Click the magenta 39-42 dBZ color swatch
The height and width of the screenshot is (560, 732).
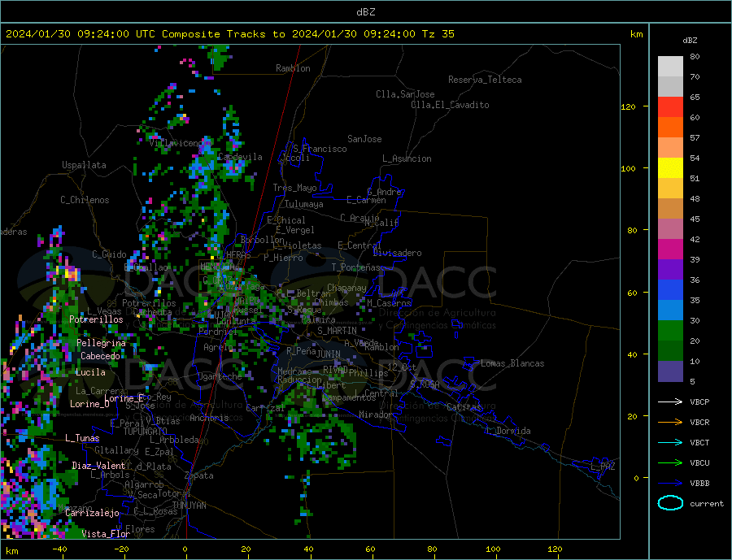click(x=670, y=250)
